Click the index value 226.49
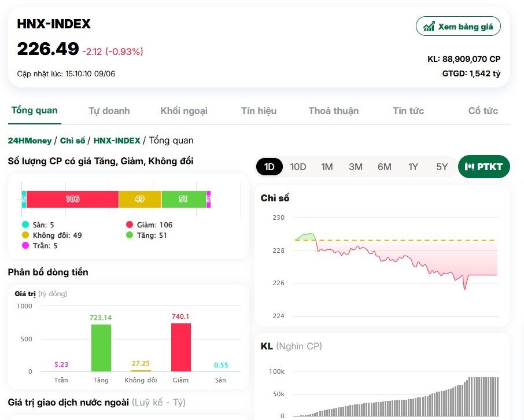Viewport: 524px width, 420px height. pyautogui.click(x=48, y=49)
